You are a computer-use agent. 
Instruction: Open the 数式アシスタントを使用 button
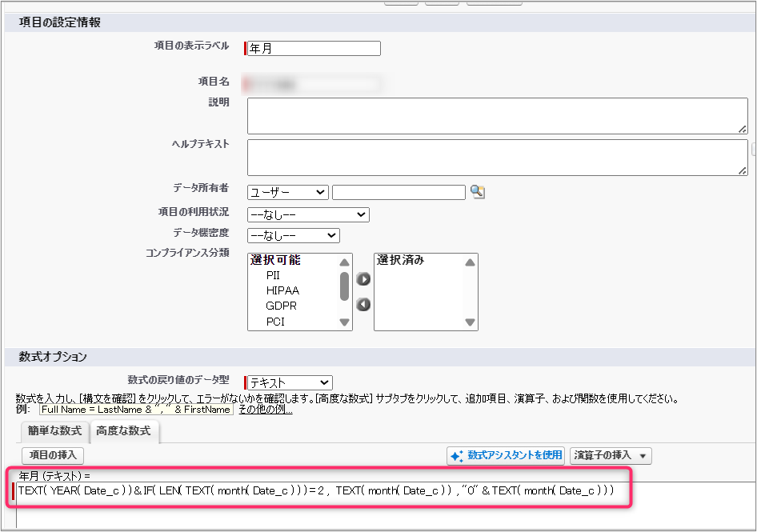(x=506, y=455)
